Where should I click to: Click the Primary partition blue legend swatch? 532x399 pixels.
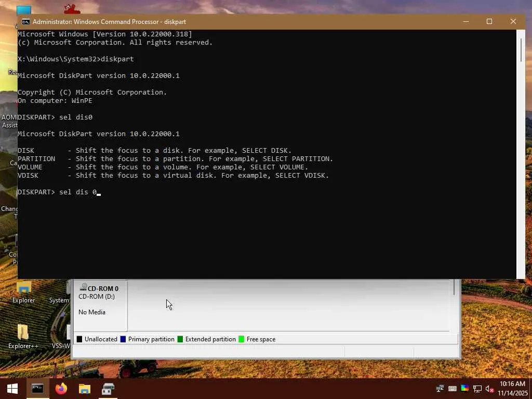(123, 339)
